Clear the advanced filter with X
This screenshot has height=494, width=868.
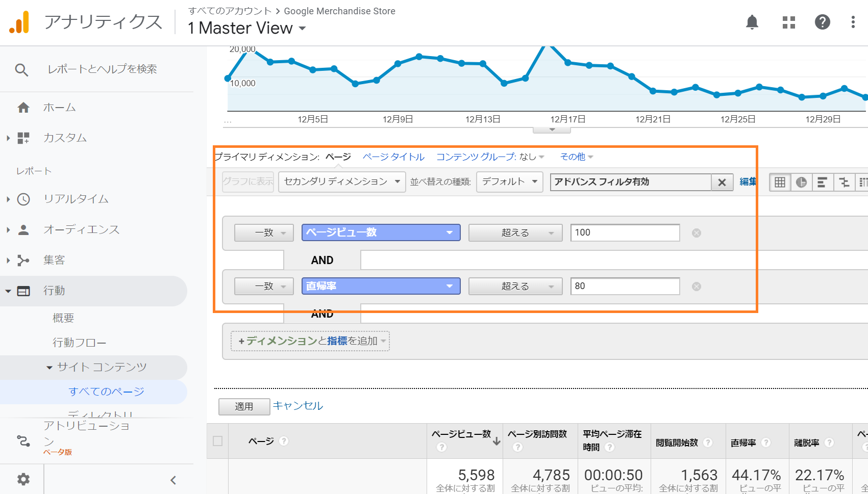(722, 182)
